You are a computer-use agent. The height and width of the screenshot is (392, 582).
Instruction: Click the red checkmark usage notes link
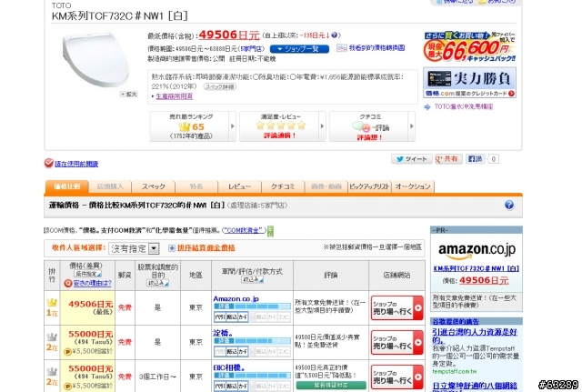coord(76,164)
